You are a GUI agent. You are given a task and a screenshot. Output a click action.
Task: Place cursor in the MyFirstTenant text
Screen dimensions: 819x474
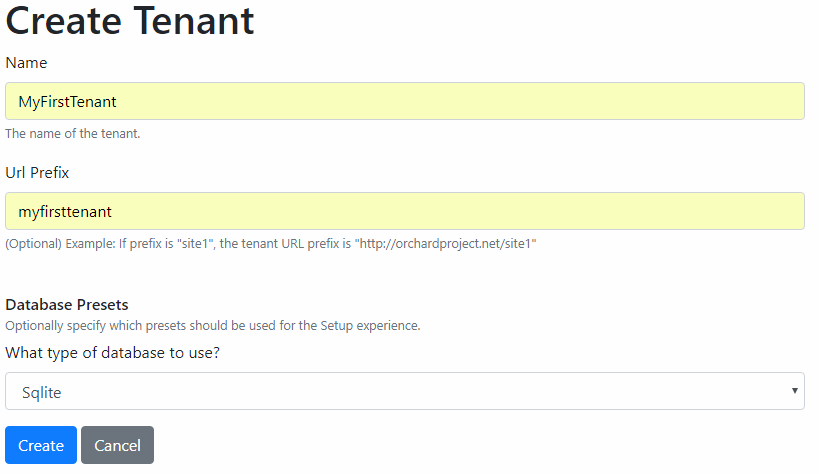pyautogui.click(x=67, y=102)
